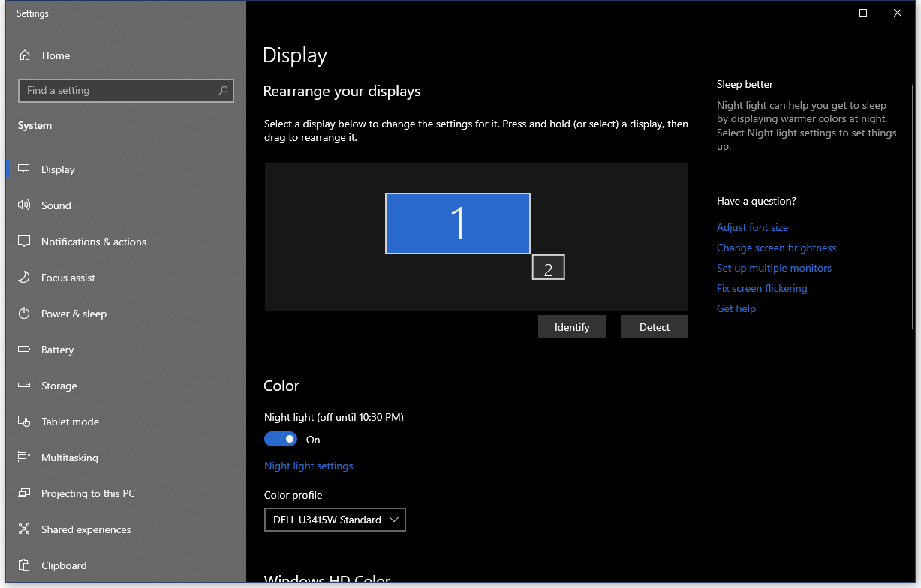Open Change screen brightness link

click(x=776, y=247)
